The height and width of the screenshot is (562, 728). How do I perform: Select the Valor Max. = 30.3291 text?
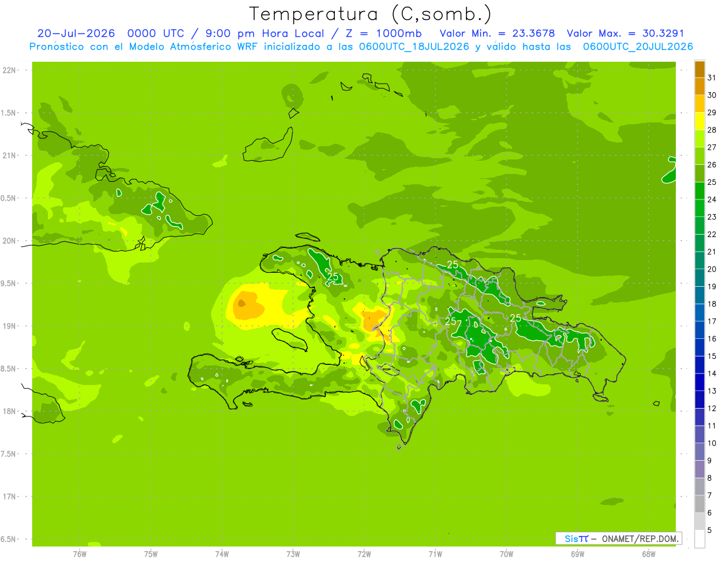[x=625, y=33]
